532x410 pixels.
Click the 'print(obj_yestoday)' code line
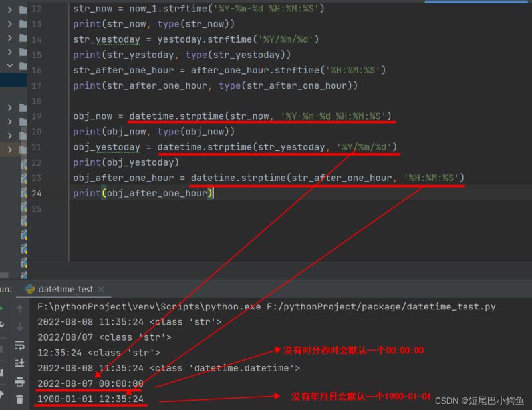[x=126, y=162]
